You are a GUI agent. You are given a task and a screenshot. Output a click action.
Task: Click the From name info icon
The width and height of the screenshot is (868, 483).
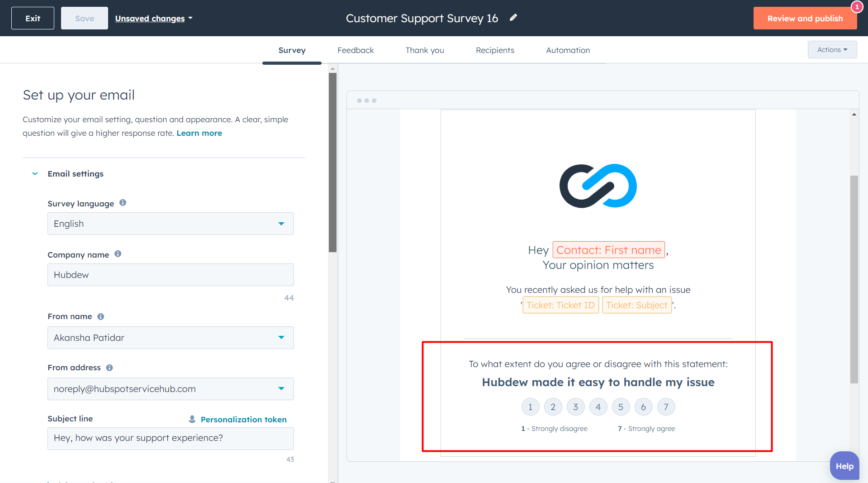pos(100,316)
